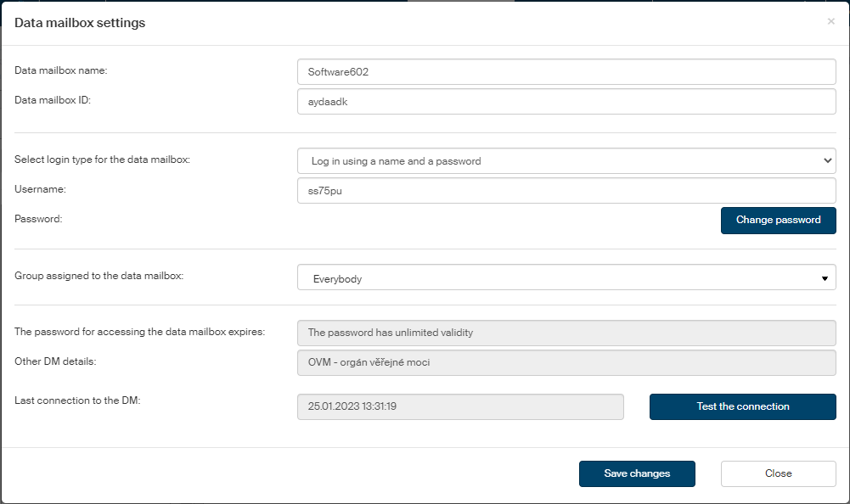Viewport: 850px width, 504px height.
Task: Click the 'Group assigned to the data mailbox' label
Action: [99, 276]
